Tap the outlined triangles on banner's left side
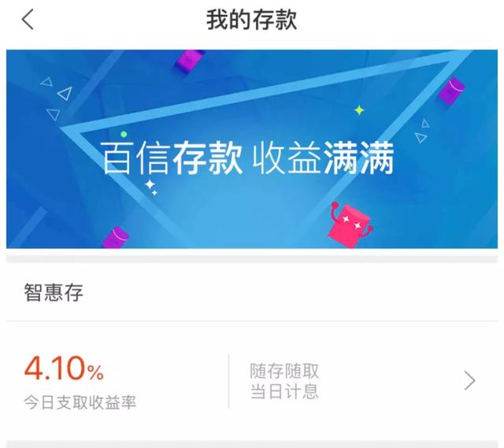The image size is (504, 448). [56, 98]
